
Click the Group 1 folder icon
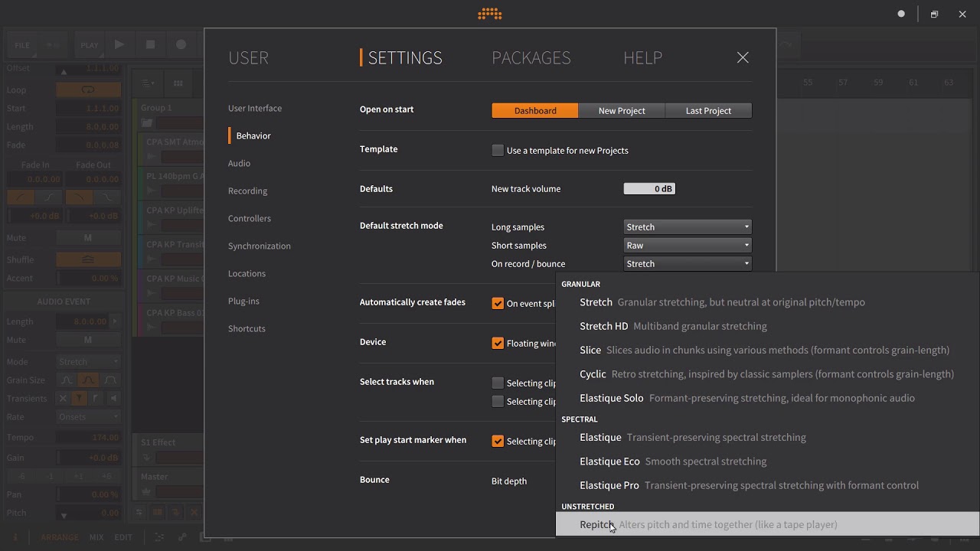coord(147,123)
